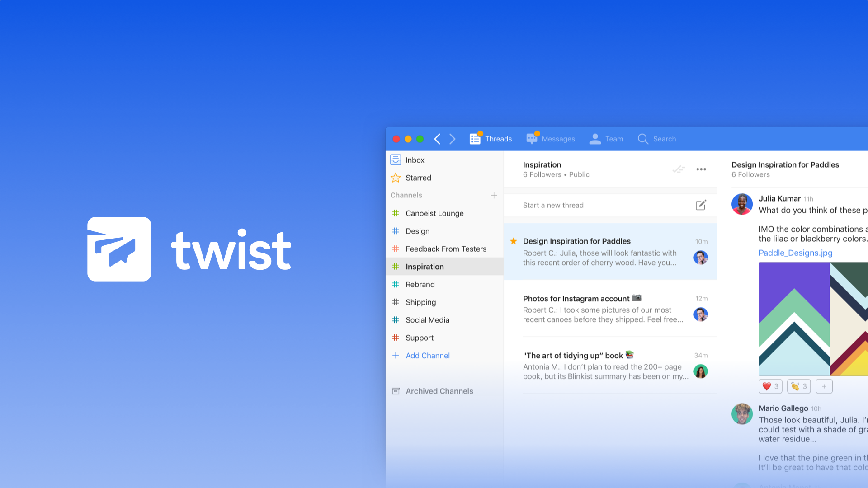868x488 pixels.
Task: Click the Starred icon in sidebar
Action: pos(395,178)
